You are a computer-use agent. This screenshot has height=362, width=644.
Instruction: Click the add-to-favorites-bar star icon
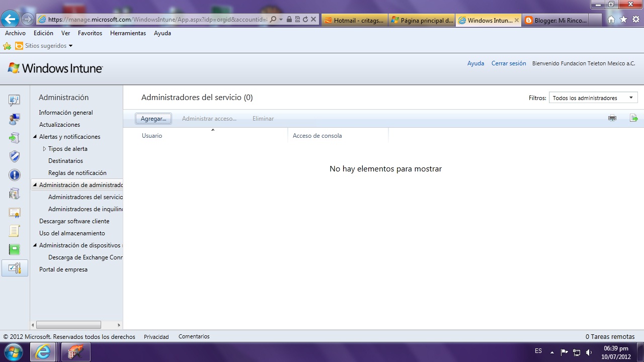pyautogui.click(x=7, y=46)
